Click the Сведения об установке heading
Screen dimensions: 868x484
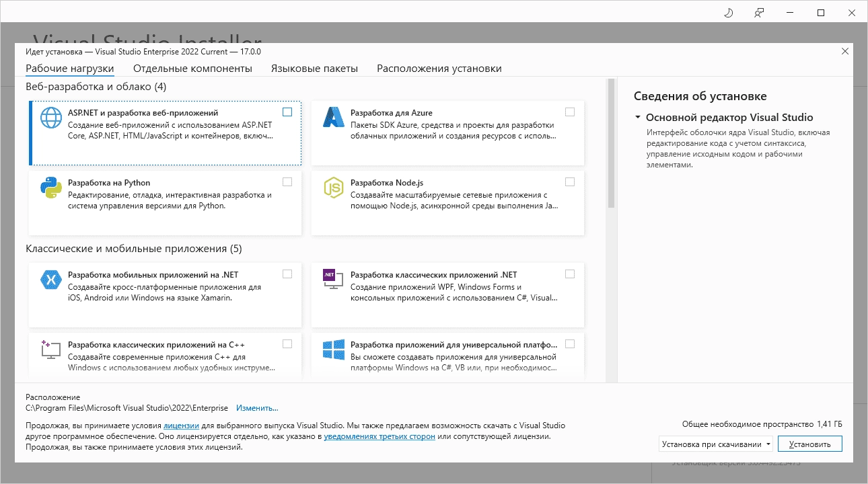coord(700,96)
